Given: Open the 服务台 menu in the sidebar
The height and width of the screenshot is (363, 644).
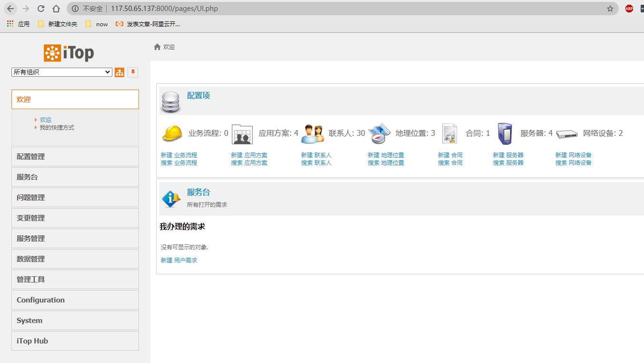Looking at the screenshot, I should click(75, 177).
